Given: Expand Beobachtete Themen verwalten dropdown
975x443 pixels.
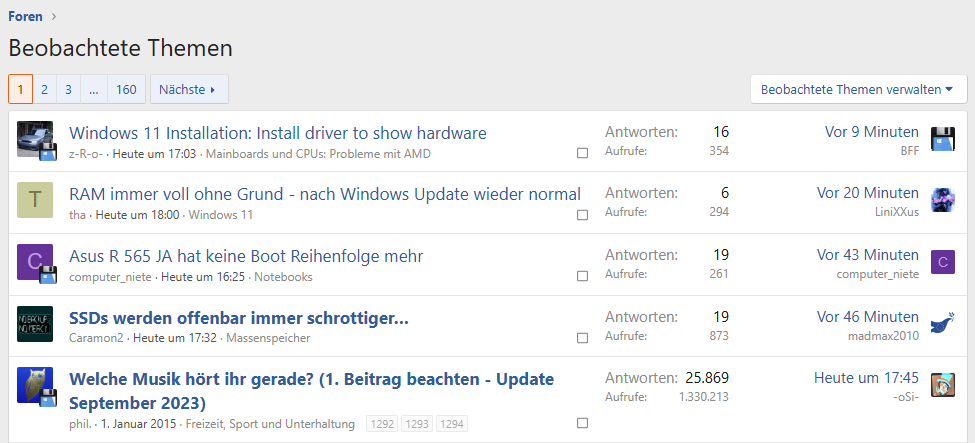Looking at the screenshot, I should coord(859,90).
